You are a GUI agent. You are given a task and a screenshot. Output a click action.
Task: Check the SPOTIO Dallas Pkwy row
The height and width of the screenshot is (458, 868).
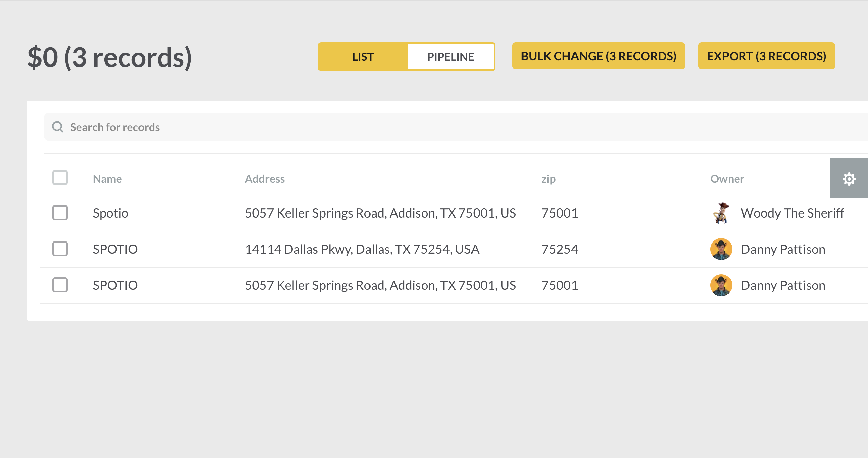pyautogui.click(x=60, y=249)
